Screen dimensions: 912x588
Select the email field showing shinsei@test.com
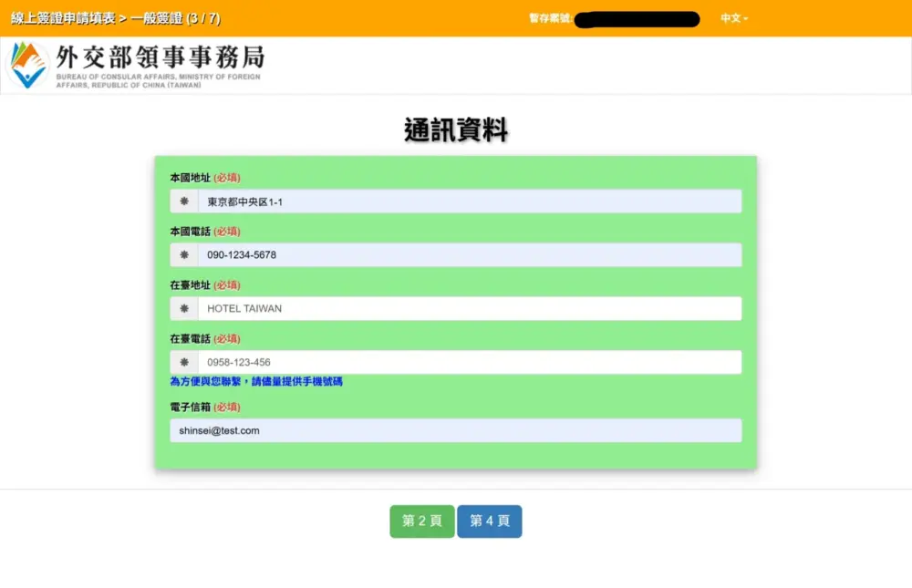(456, 430)
